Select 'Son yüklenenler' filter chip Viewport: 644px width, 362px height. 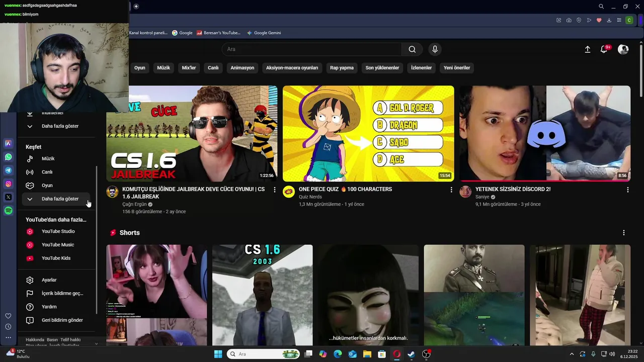[382, 68]
